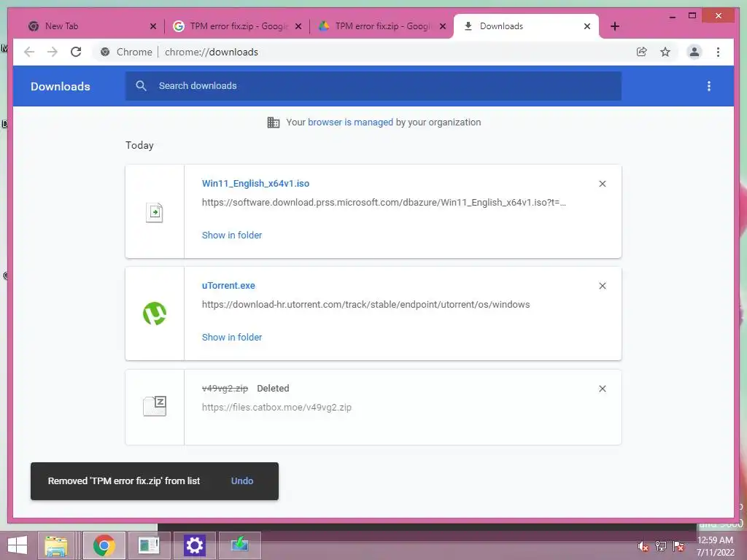Open the uTorrent.exe file link
This screenshot has height=560, width=747.
click(x=228, y=286)
